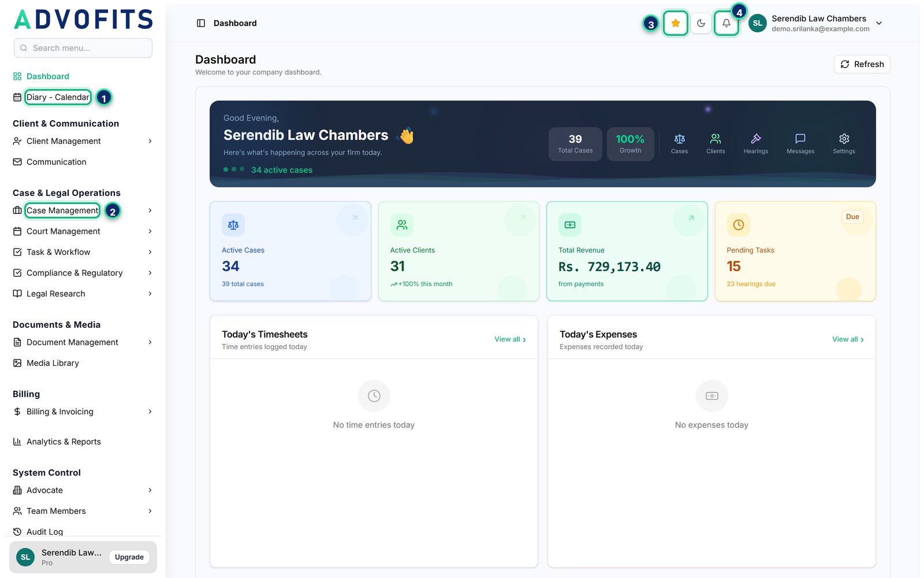
Task: Open Cases shortcut in banner
Action: point(679,143)
